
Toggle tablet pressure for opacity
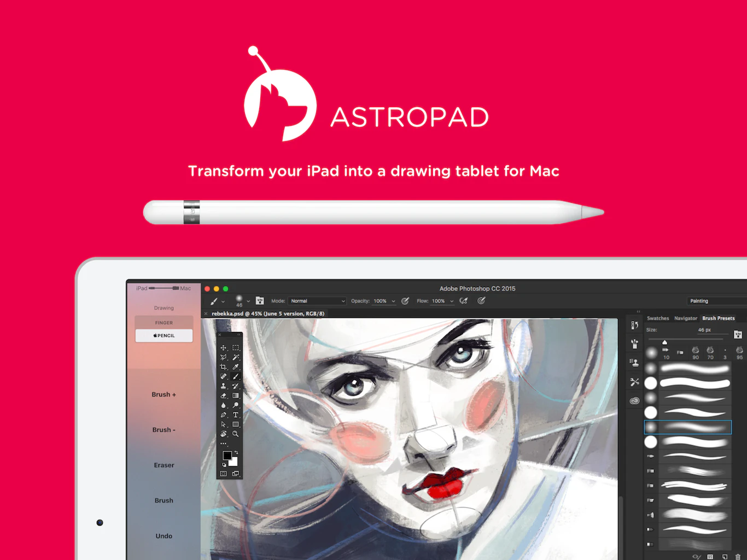(405, 301)
